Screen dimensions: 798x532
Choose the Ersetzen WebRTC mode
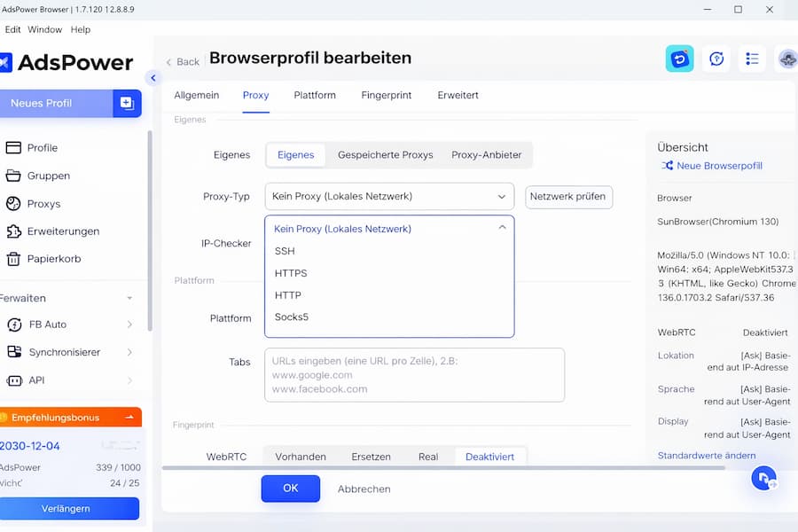tap(370, 457)
